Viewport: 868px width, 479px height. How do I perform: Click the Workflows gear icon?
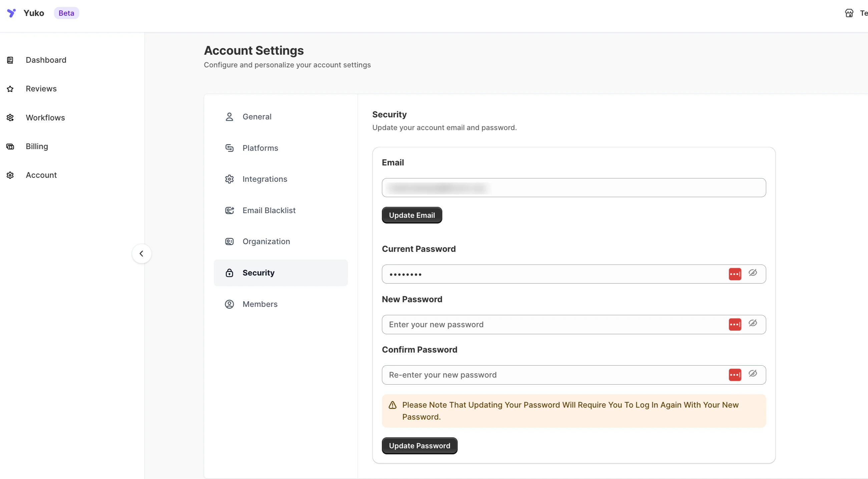click(x=10, y=117)
